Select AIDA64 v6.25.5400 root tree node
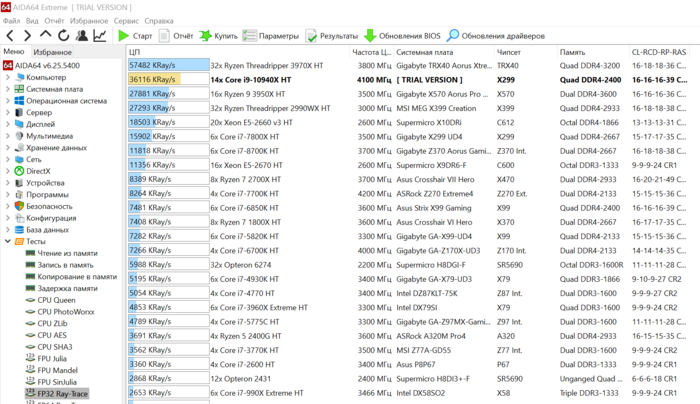This screenshot has height=404, width=700. click(42, 66)
